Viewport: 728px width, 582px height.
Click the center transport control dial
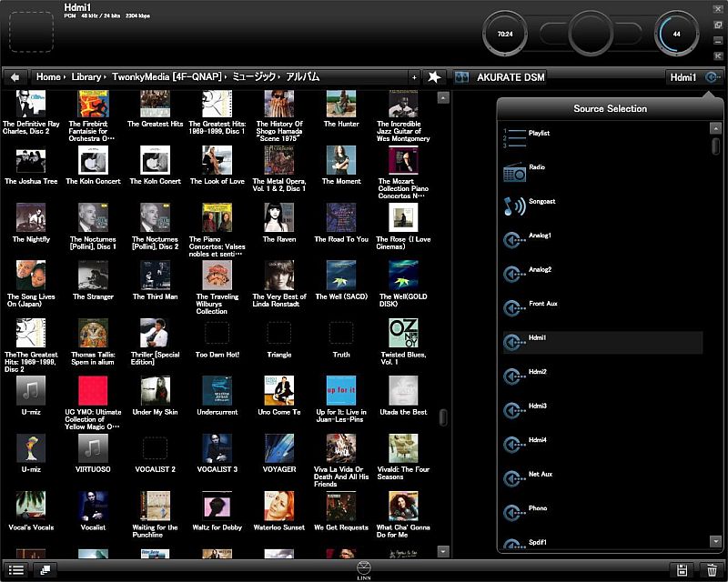591,34
